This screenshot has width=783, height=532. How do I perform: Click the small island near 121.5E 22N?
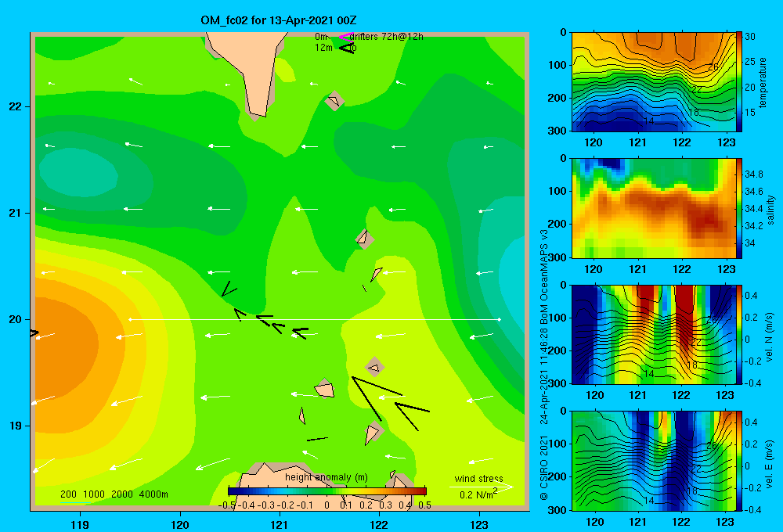pyautogui.click(x=334, y=101)
